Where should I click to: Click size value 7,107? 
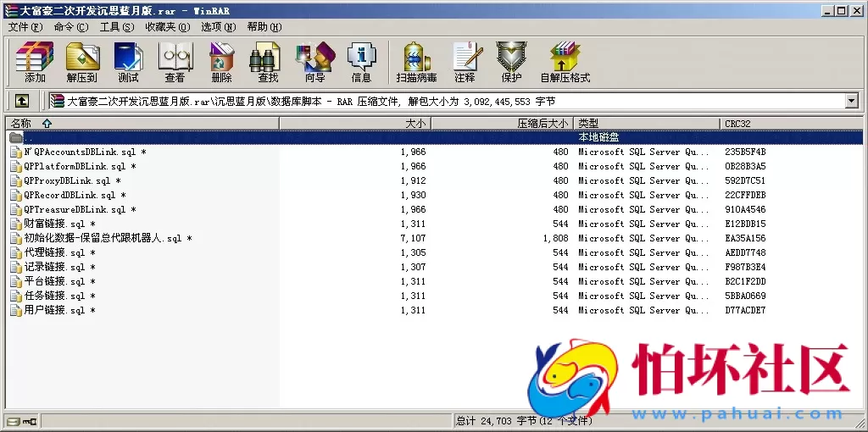point(413,238)
